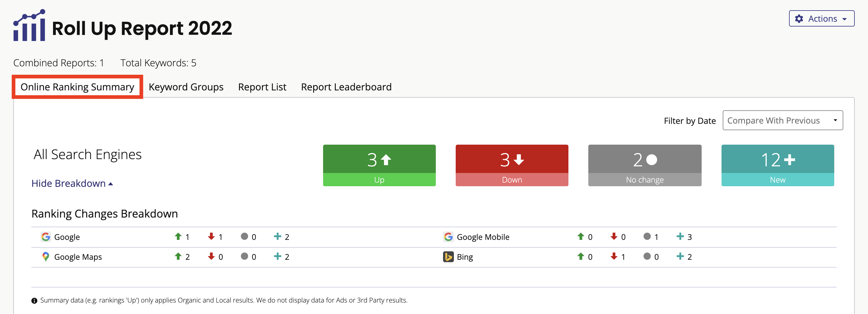Select the Online Ranking Summary tab
The width and height of the screenshot is (868, 314).
tap(77, 87)
